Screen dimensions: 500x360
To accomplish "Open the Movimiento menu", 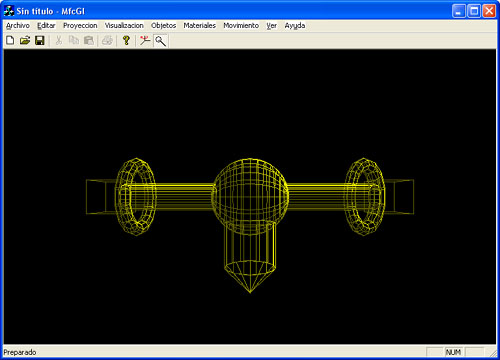I will (241, 26).
